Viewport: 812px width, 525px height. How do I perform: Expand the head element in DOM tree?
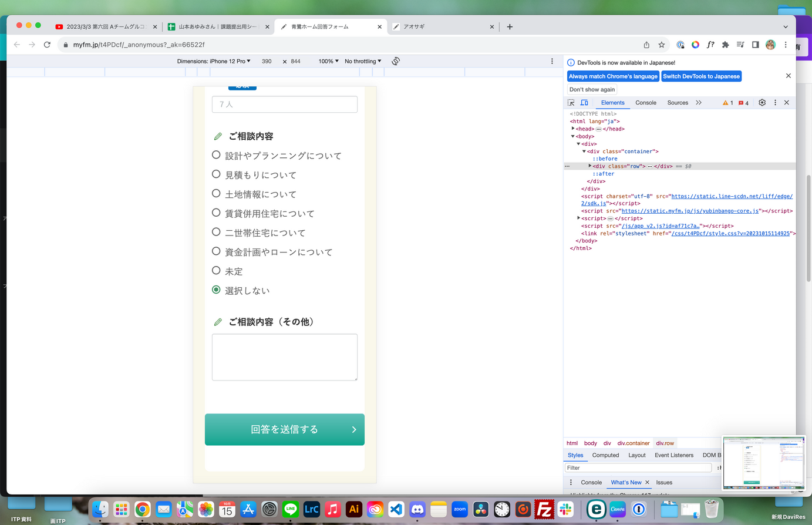click(x=573, y=129)
